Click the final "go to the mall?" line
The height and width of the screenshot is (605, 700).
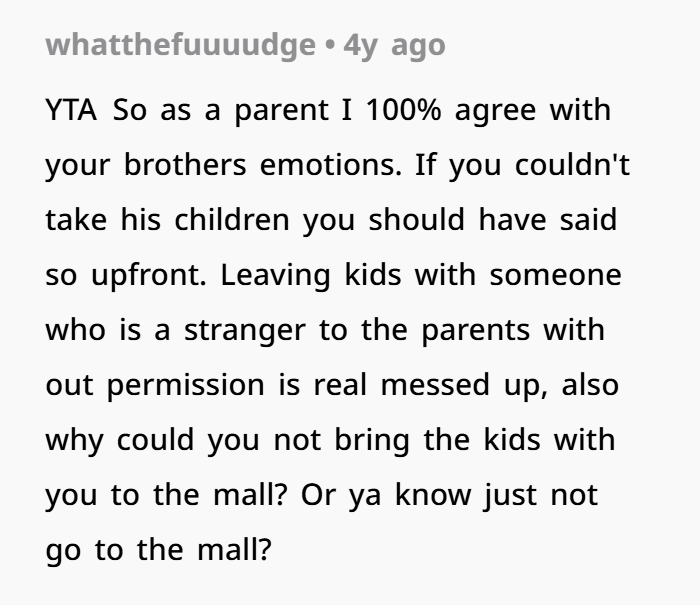[x=157, y=550]
